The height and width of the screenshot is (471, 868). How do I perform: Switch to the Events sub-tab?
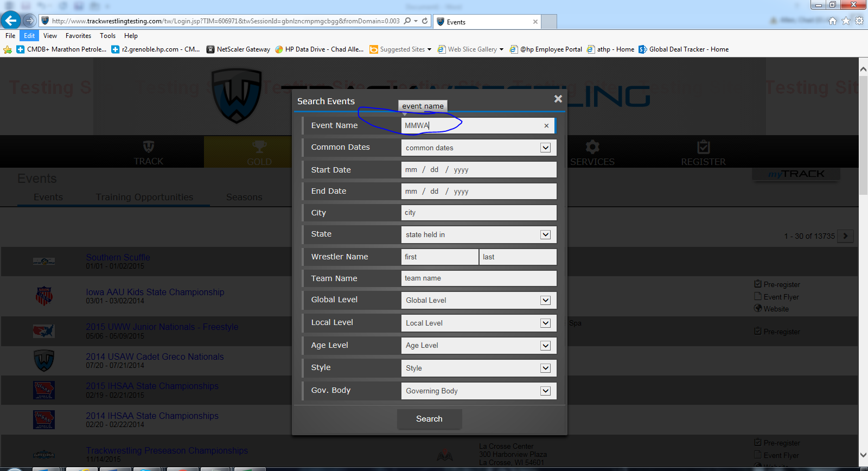pyautogui.click(x=48, y=197)
